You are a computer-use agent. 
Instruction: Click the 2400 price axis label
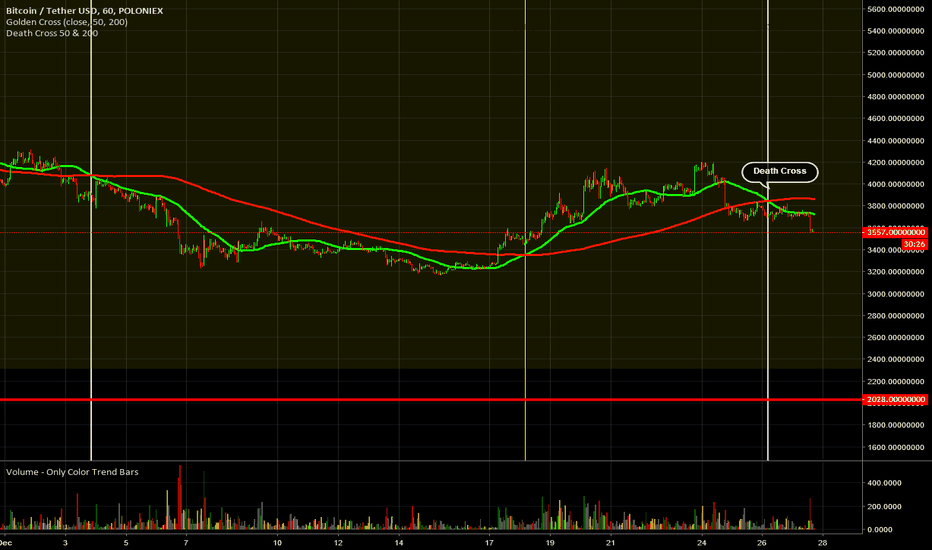(895, 360)
